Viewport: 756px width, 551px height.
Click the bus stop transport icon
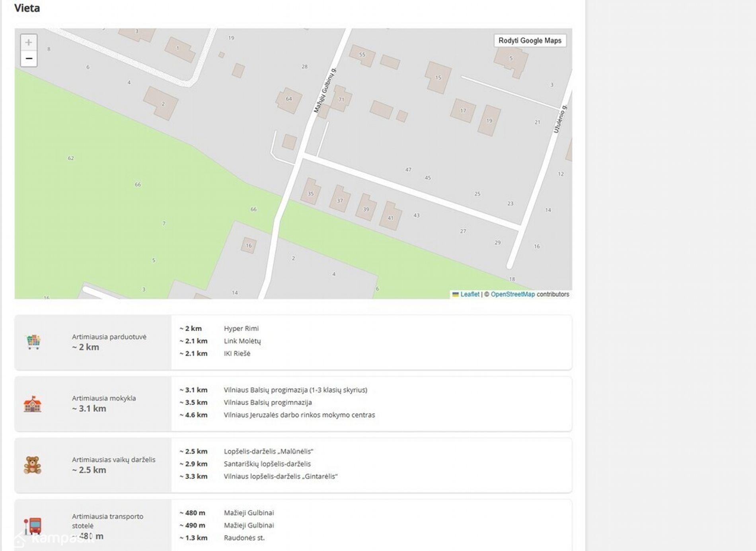33,526
